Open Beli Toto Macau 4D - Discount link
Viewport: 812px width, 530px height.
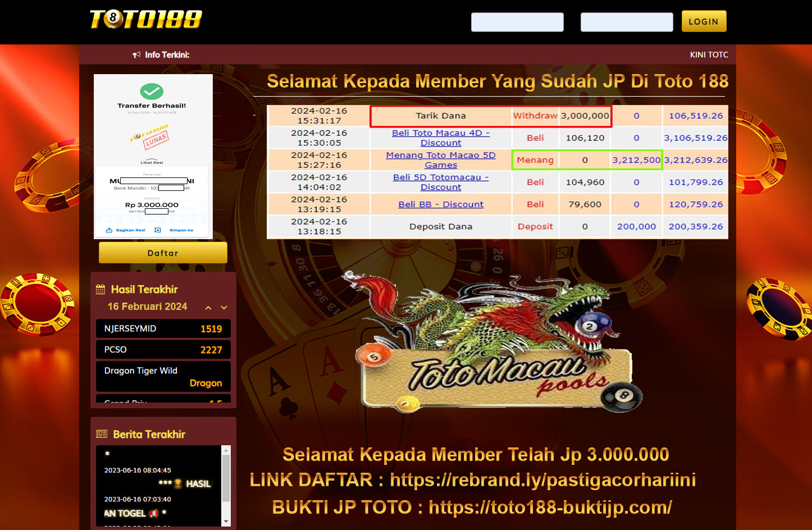tap(441, 138)
